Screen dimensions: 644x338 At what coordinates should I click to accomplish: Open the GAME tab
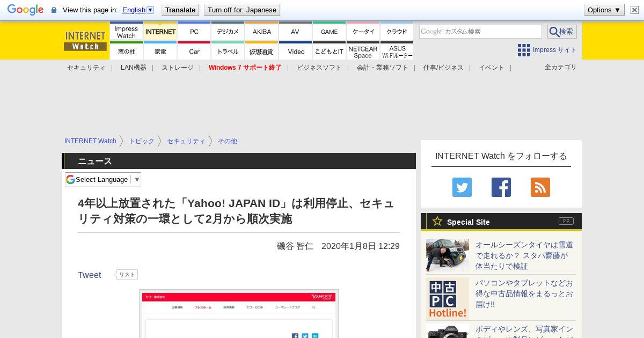coord(330,32)
